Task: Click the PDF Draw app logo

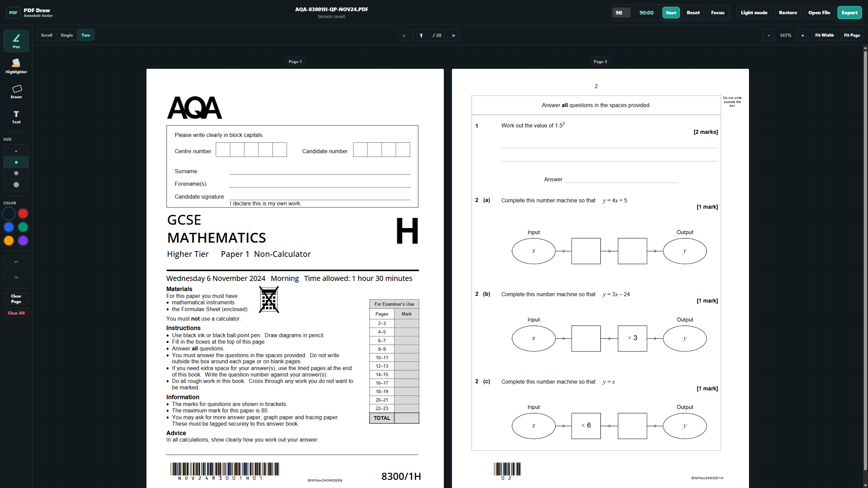Action: (x=13, y=12)
